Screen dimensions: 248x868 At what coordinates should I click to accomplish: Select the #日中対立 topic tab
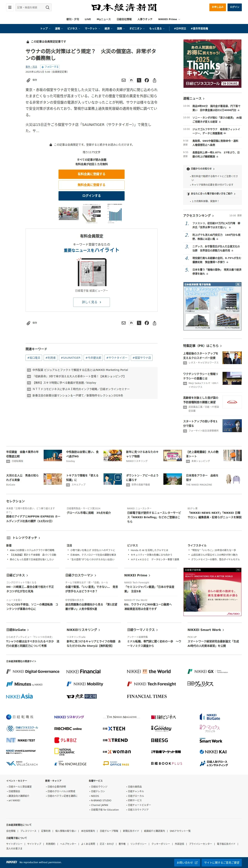180,29
